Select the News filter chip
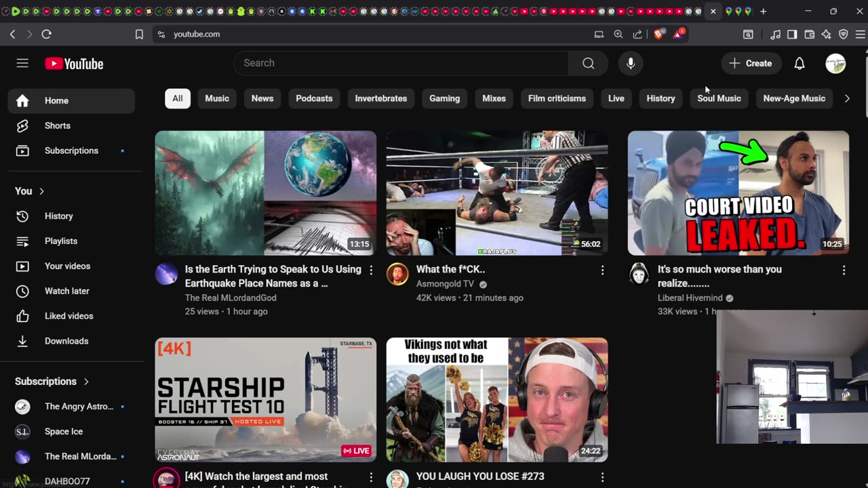The image size is (868, 488). (x=262, y=98)
